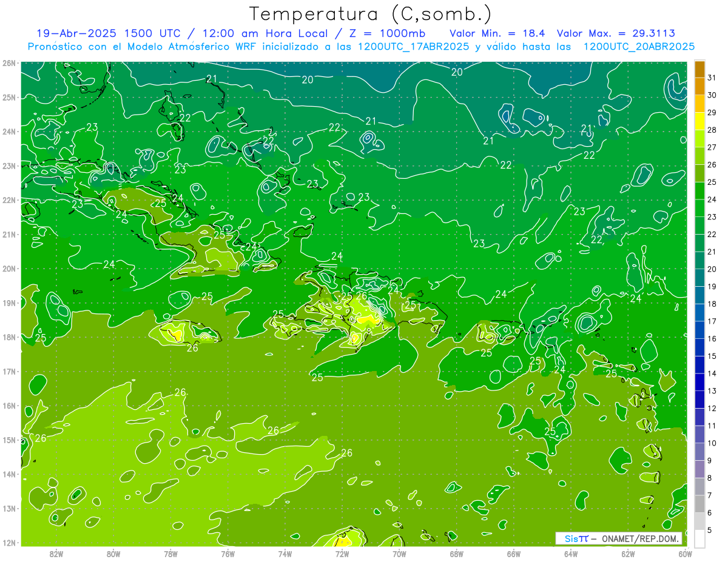Click the "9" label on the color scale
Screen dimensions: 728x562
coord(710,460)
